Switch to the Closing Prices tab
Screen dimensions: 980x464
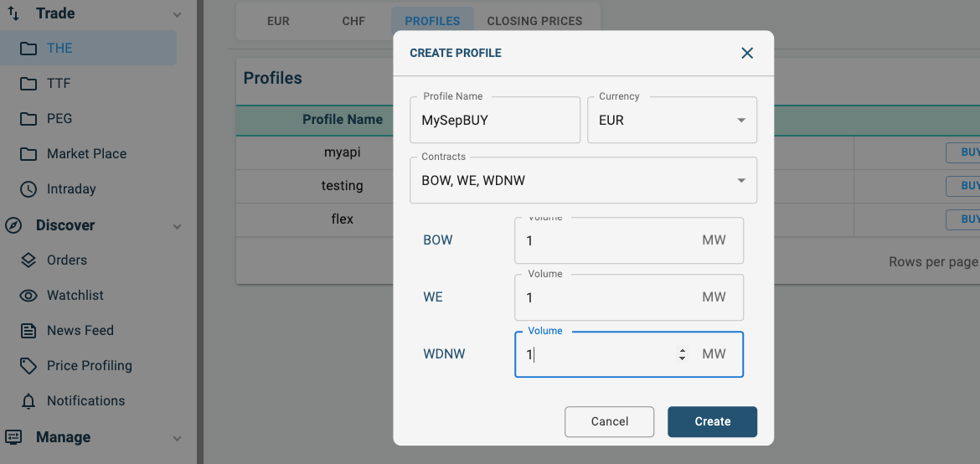(534, 21)
